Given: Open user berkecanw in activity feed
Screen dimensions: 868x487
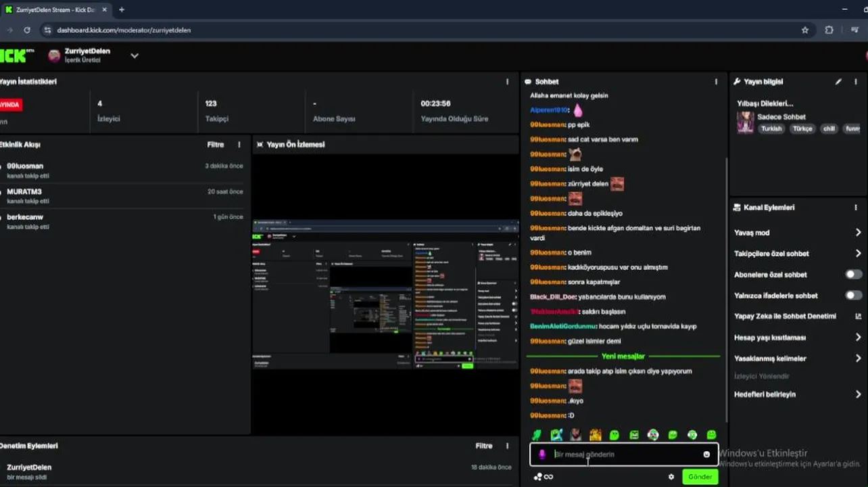Looking at the screenshot, I should pyautogui.click(x=25, y=217).
